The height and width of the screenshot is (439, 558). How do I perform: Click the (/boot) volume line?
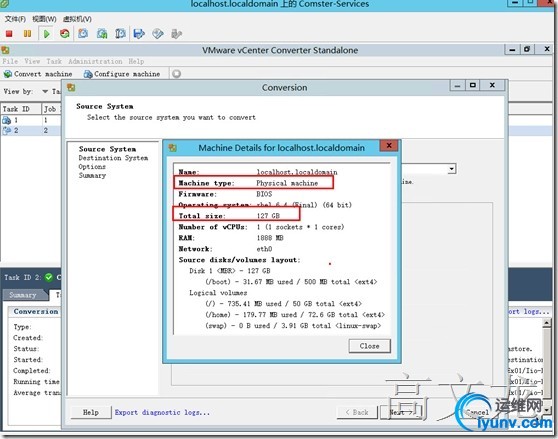[291, 282]
